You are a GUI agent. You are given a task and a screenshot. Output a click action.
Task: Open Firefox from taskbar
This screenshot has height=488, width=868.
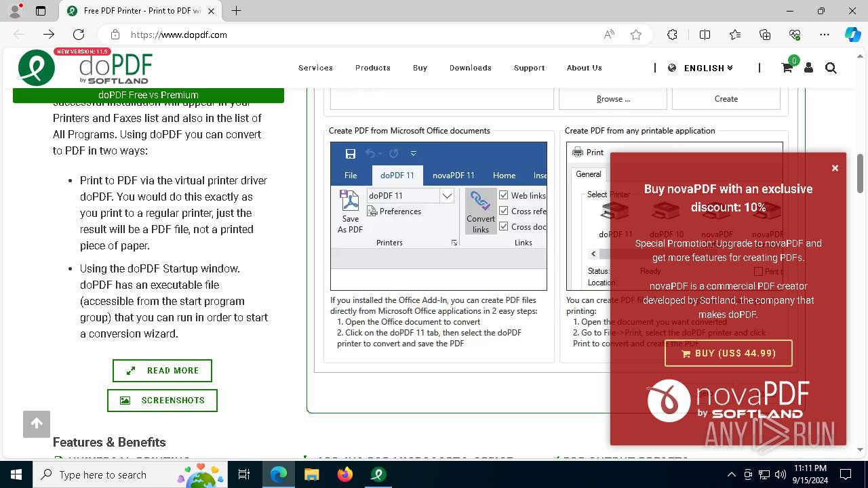click(344, 474)
